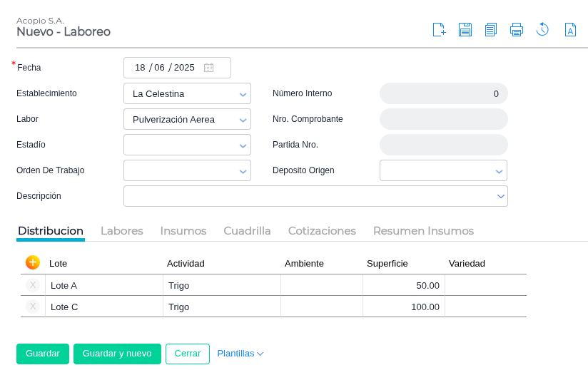The image size is (588, 370).
Task: Open the Cotizaciones tab
Action: [x=322, y=231]
